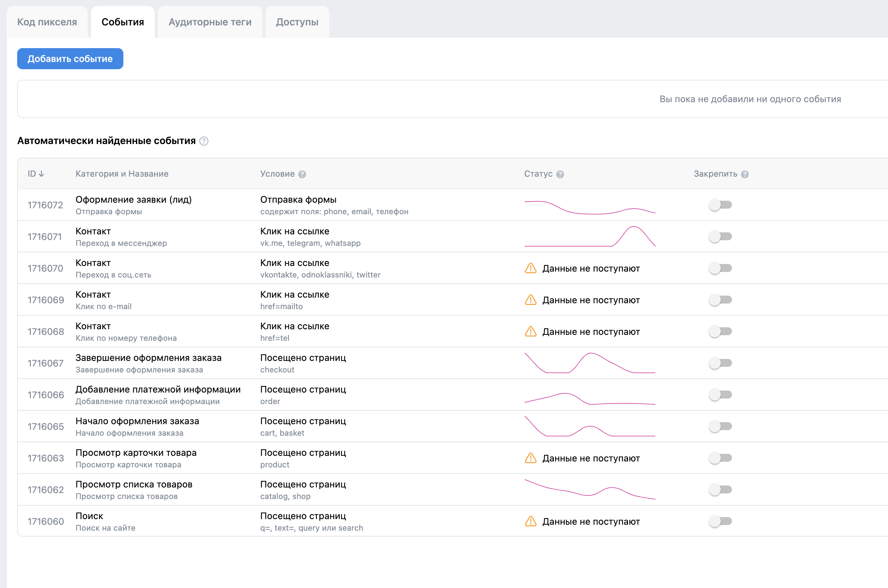Viewport: 888px width, 588px height.
Task: Click warning icon on Клик по e-mail row
Action: [530, 300]
